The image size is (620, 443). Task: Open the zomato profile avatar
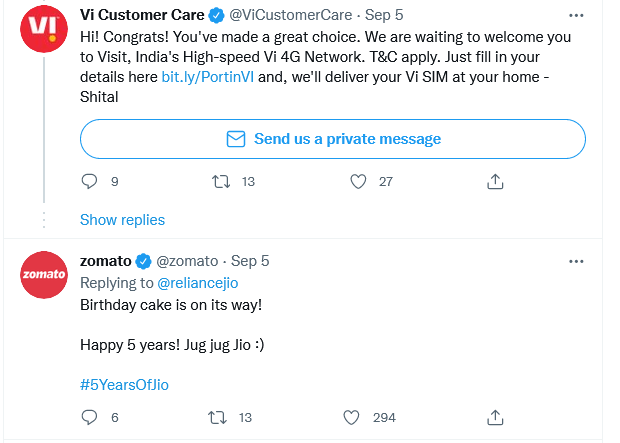tap(44, 275)
